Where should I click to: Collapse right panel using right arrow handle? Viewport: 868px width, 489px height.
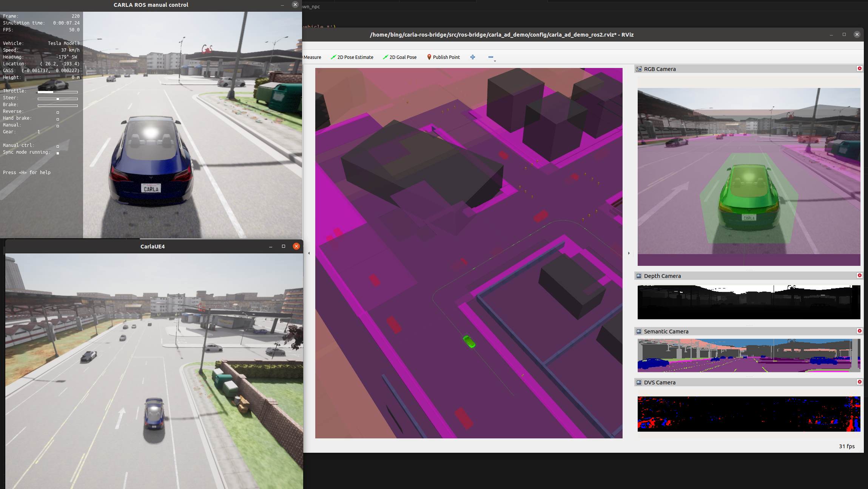[x=629, y=253]
